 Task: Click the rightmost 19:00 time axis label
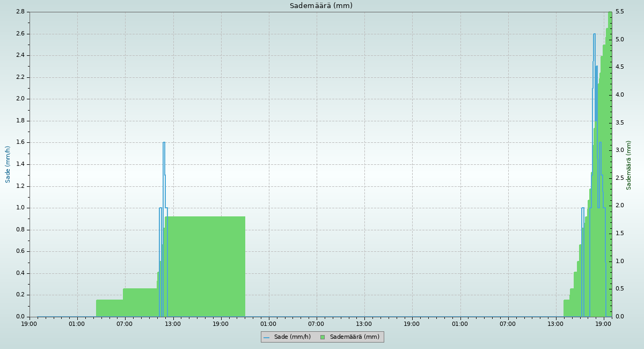pyautogui.click(x=604, y=324)
